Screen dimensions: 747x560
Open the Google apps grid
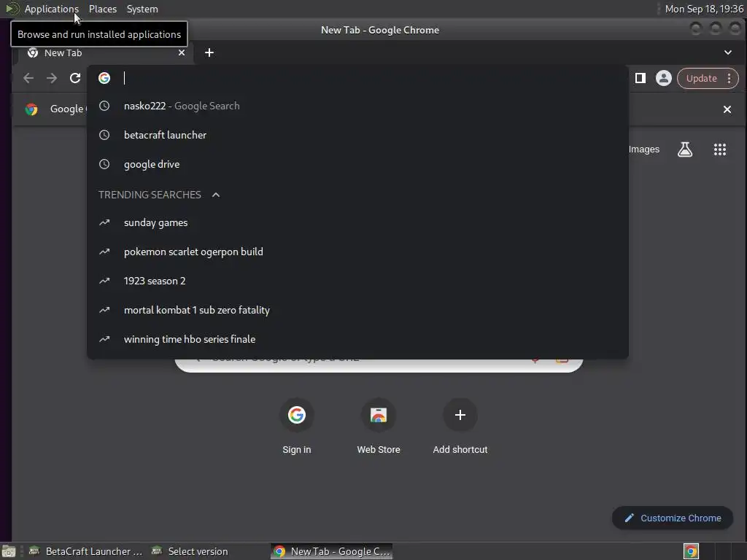coord(720,149)
